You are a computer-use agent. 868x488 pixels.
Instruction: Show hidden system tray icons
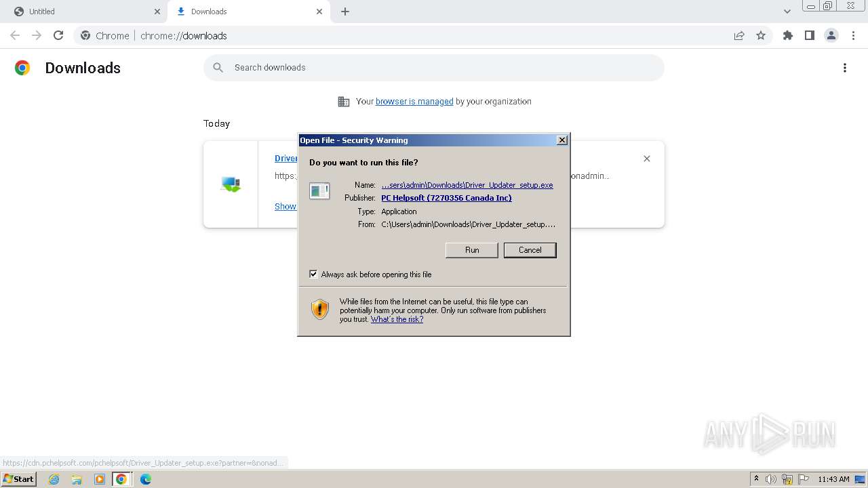point(757,479)
